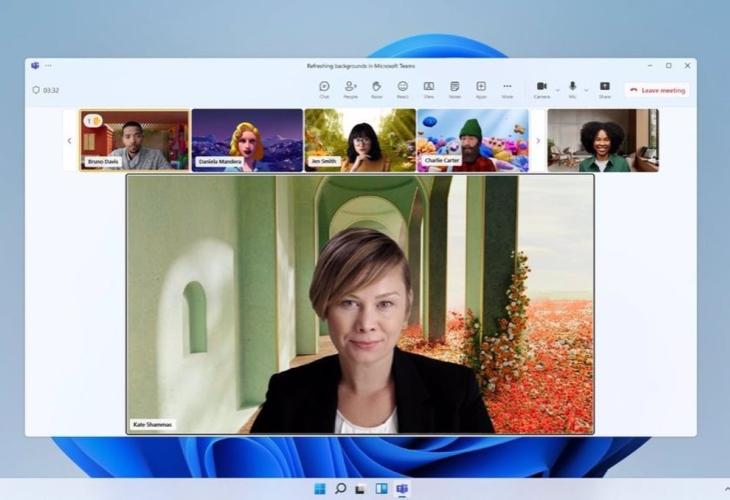Select Bruno Davis video thumbnail
This screenshot has width=730, height=500.
134,140
